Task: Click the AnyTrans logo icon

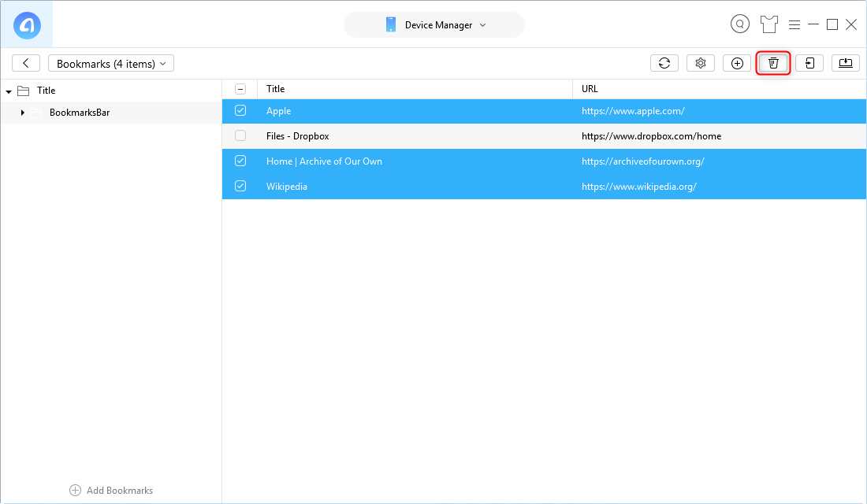Action: [x=27, y=25]
